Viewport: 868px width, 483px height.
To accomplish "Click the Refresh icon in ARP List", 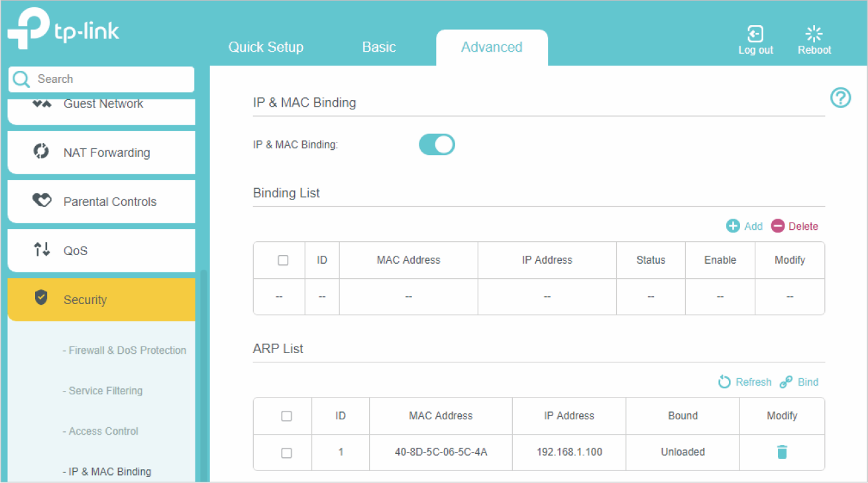I will click(725, 382).
